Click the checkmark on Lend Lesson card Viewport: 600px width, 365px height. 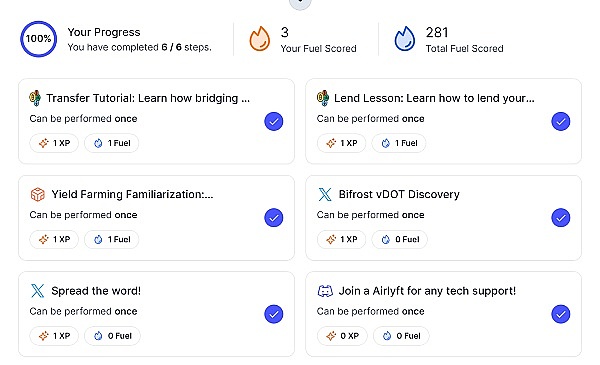(561, 121)
